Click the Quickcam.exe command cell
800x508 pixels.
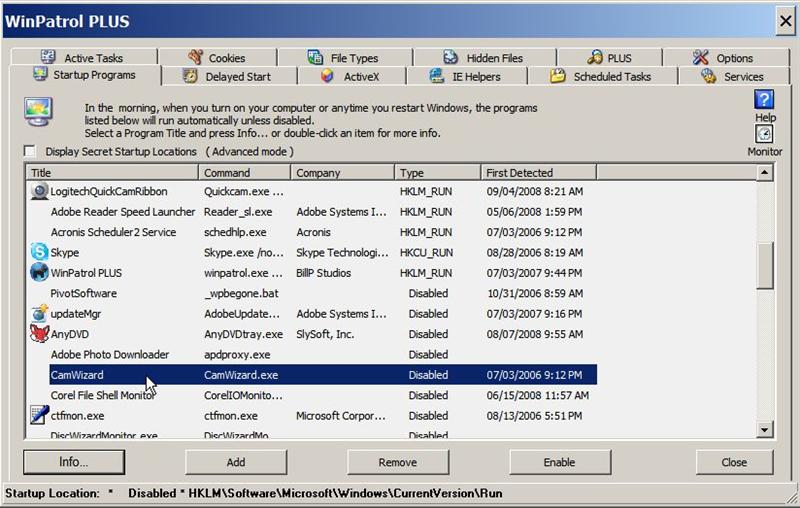point(243,191)
